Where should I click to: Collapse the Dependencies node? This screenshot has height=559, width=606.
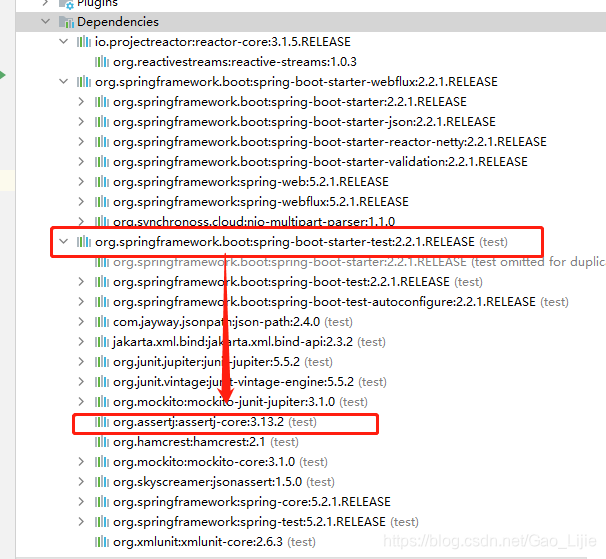[x=46, y=21]
